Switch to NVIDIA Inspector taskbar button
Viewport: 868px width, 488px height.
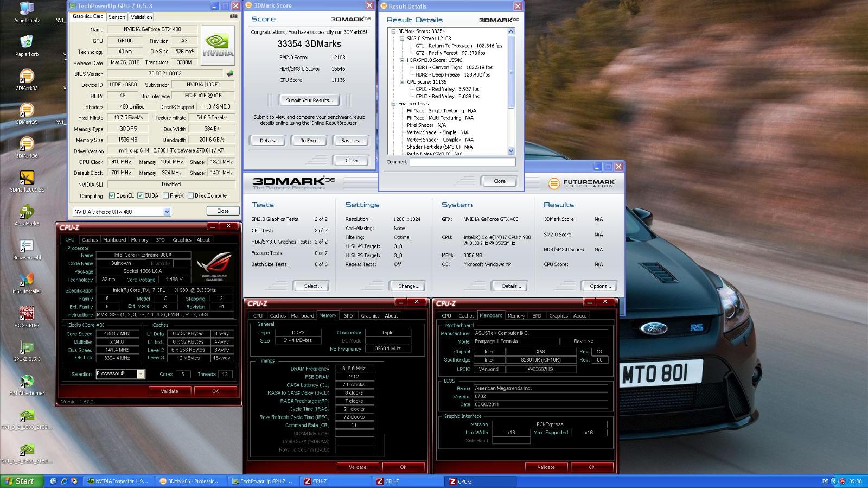click(x=118, y=481)
